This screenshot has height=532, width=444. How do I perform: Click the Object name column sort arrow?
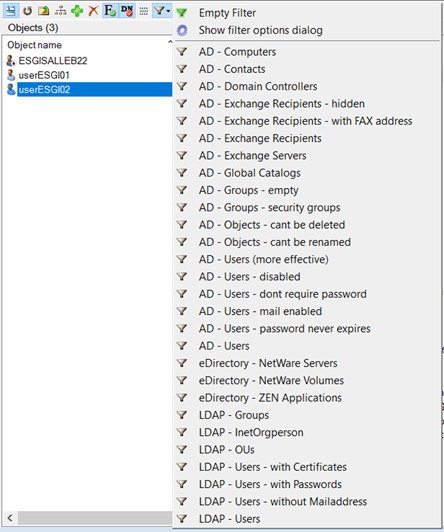click(170, 42)
